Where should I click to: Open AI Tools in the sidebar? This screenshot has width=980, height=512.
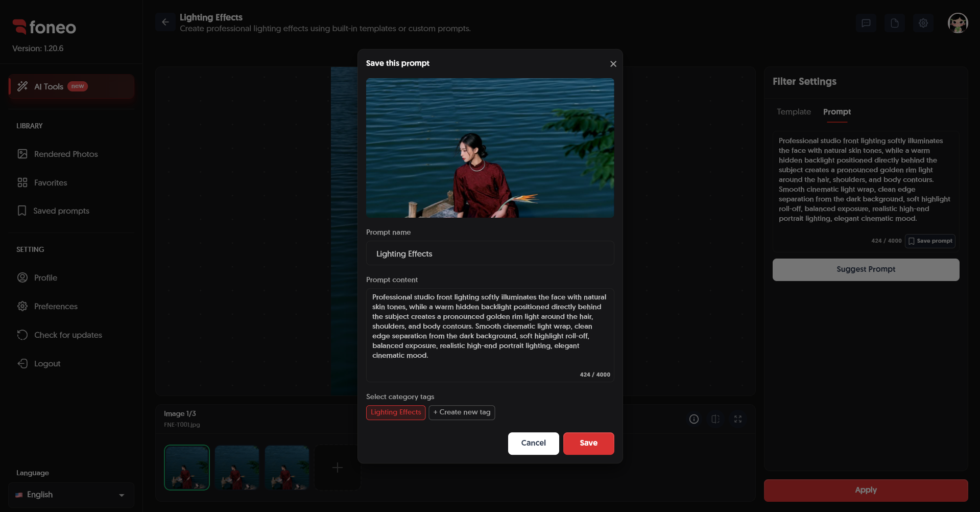click(71, 86)
